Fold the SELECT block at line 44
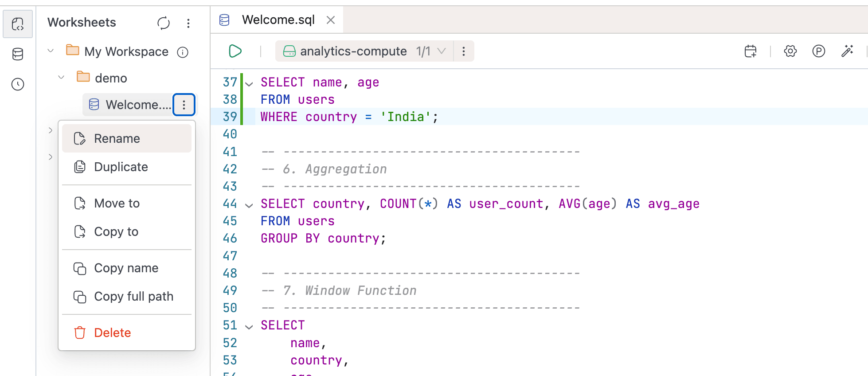The height and width of the screenshot is (376, 868). pos(249,205)
